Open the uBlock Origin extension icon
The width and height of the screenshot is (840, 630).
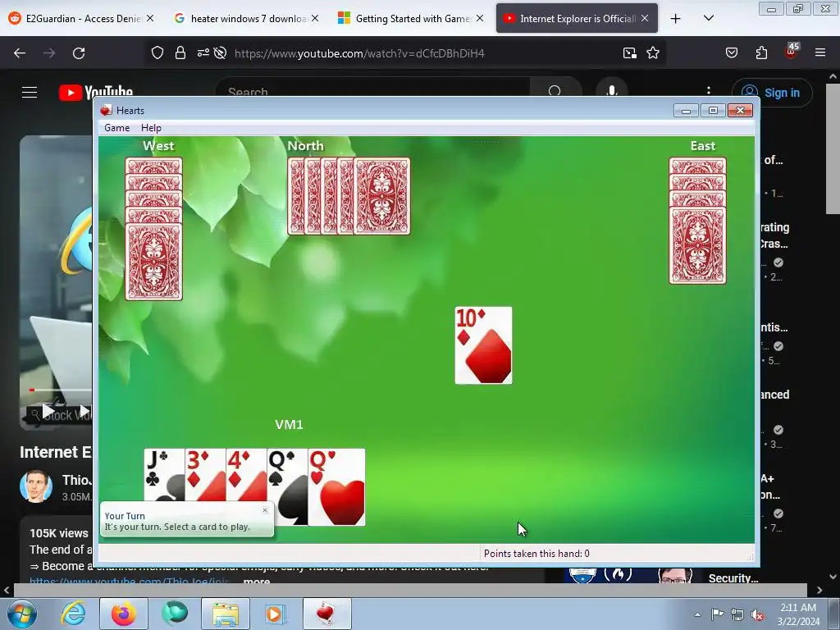tap(792, 52)
